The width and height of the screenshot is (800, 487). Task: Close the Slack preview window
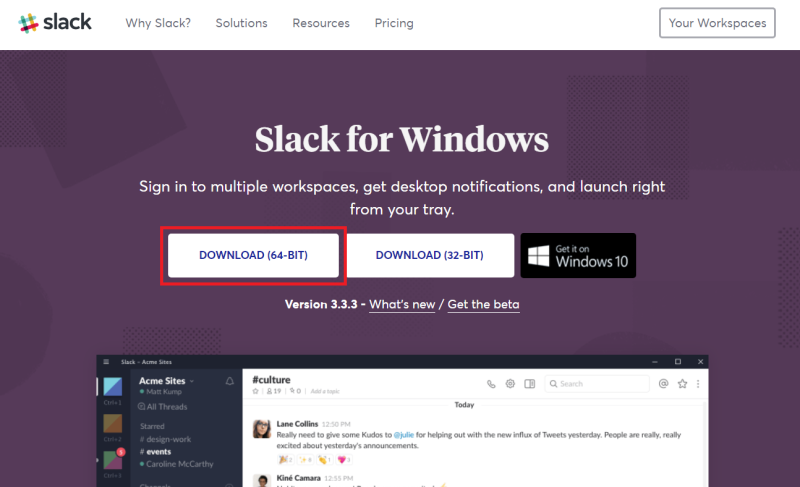pyautogui.click(x=701, y=362)
